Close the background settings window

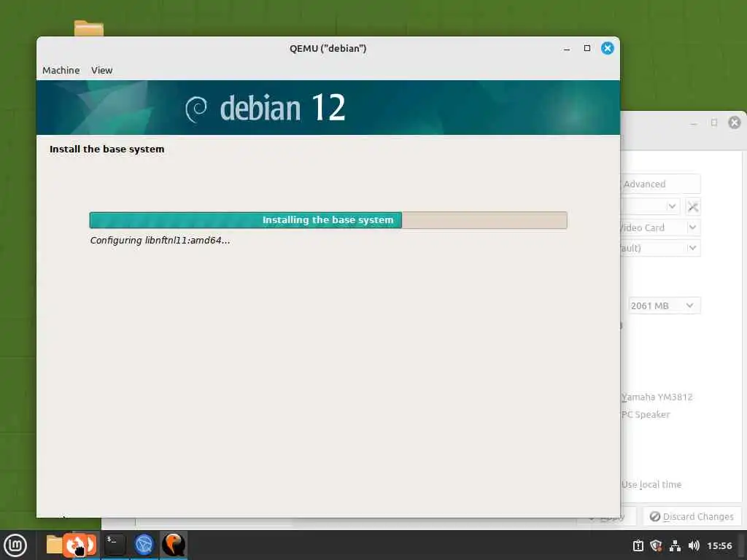pyautogui.click(x=734, y=122)
